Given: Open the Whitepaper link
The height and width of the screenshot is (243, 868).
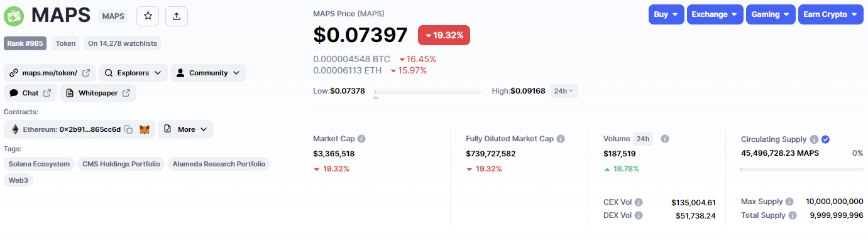Looking at the screenshot, I should (x=98, y=93).
